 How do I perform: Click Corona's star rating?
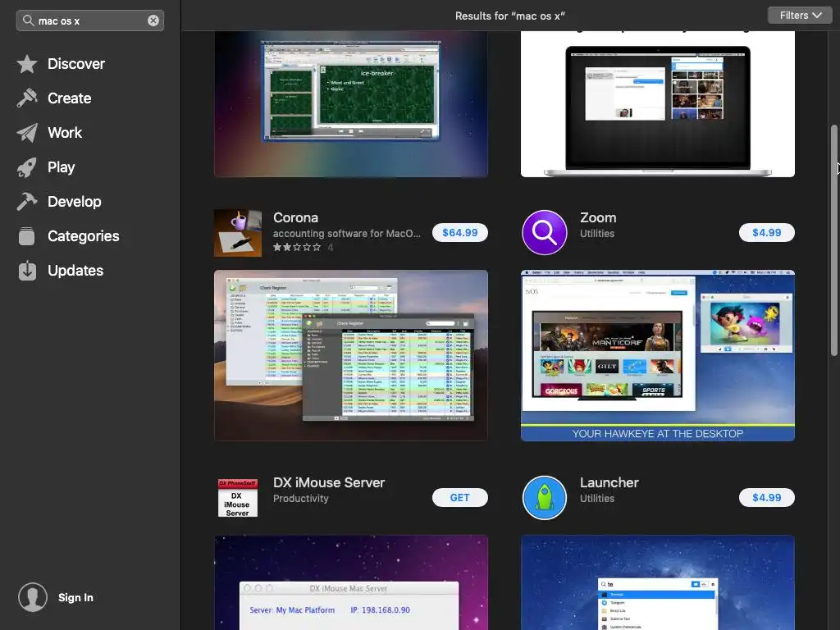pos(297,247)
